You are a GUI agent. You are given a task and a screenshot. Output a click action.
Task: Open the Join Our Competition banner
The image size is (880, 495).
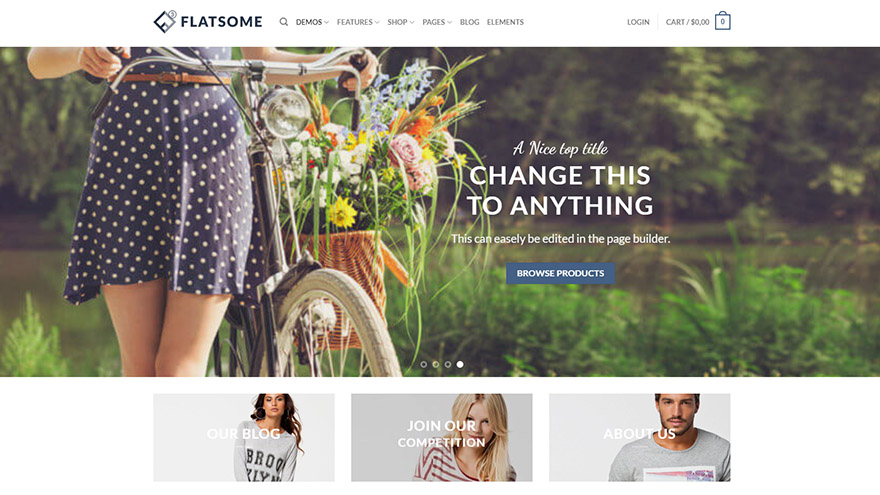(442, 437)
